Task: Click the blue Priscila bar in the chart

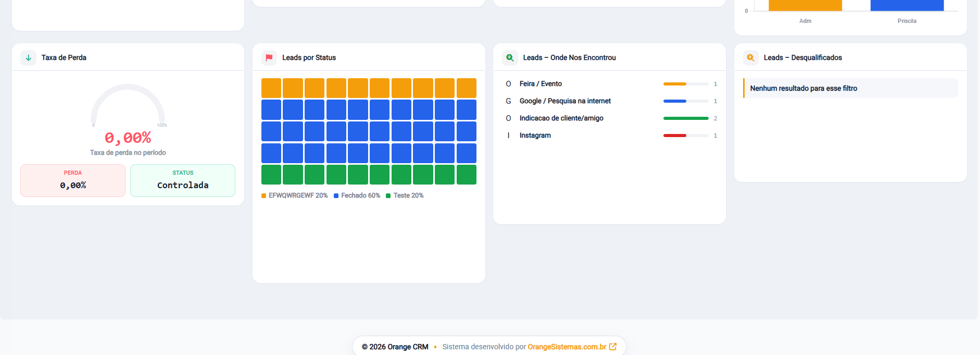Action: [907, 5]
